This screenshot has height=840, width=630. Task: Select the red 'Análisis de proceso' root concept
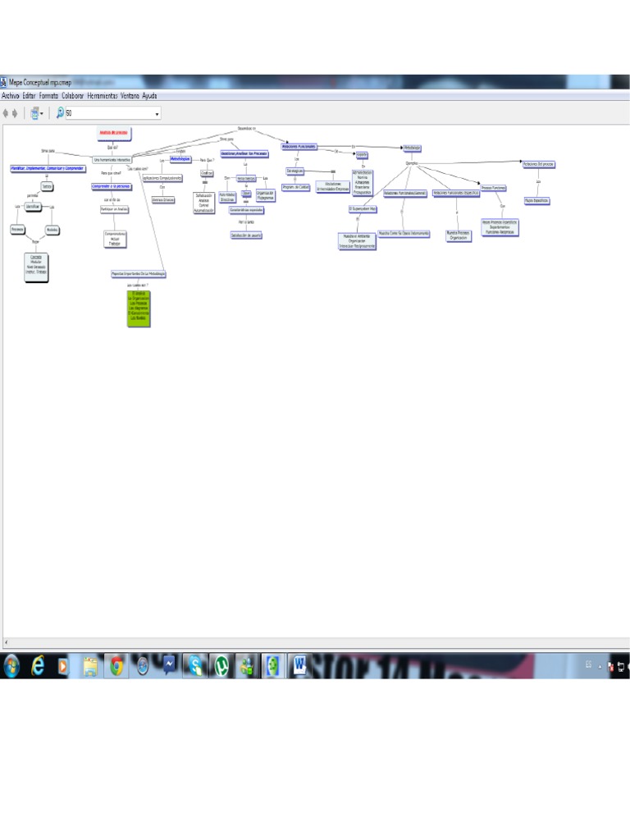[113, 133]
